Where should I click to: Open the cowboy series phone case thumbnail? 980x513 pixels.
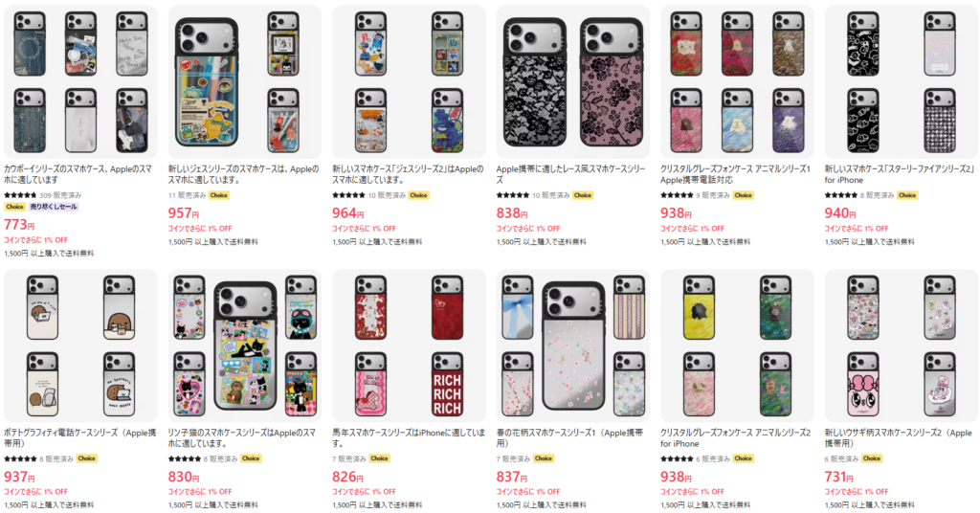[x=80, y=82]
